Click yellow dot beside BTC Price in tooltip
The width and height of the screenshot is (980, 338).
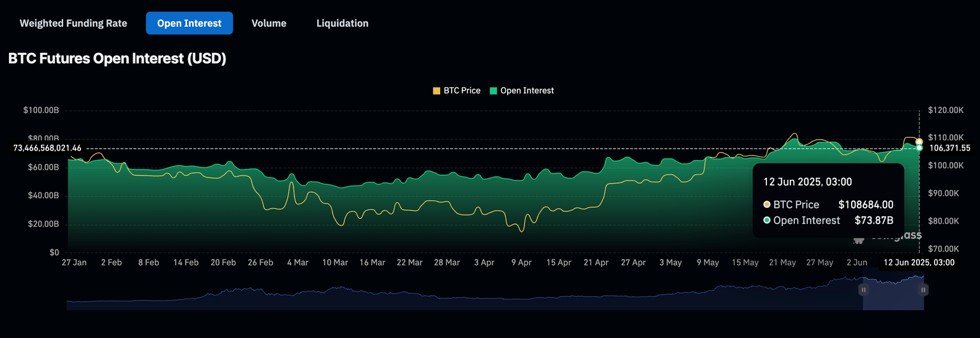[x=767, y=205]
